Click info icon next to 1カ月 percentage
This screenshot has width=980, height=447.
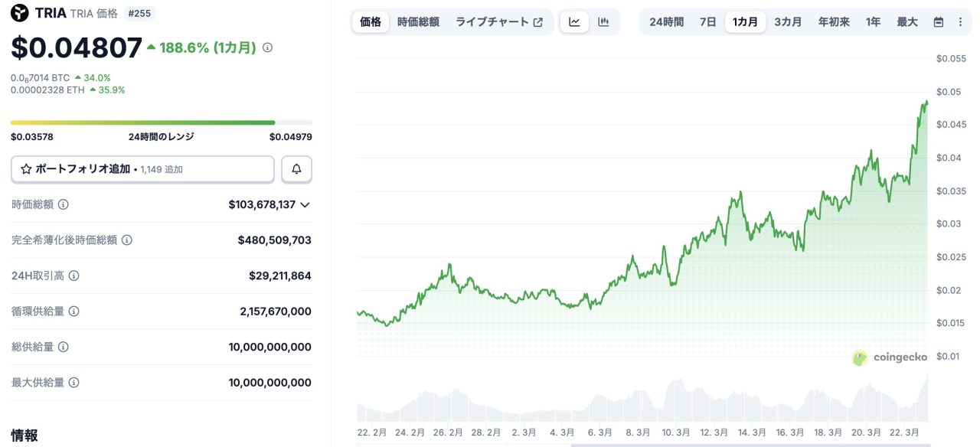tap(267, 47)
